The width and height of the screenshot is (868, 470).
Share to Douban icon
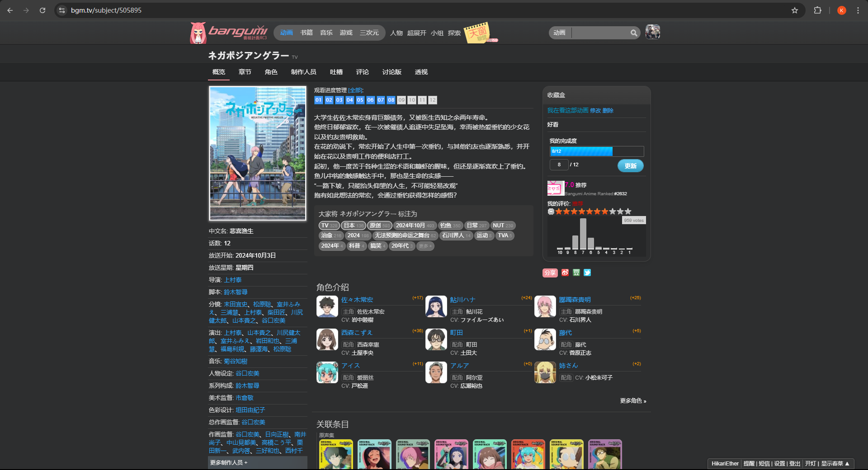[576, 273]
